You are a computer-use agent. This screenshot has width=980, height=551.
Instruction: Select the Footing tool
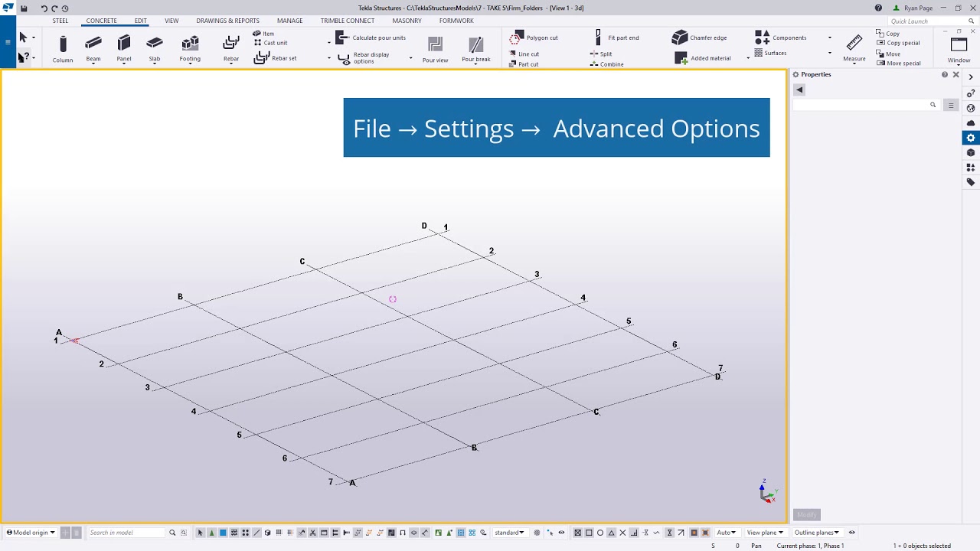click(x=190, y=49)
